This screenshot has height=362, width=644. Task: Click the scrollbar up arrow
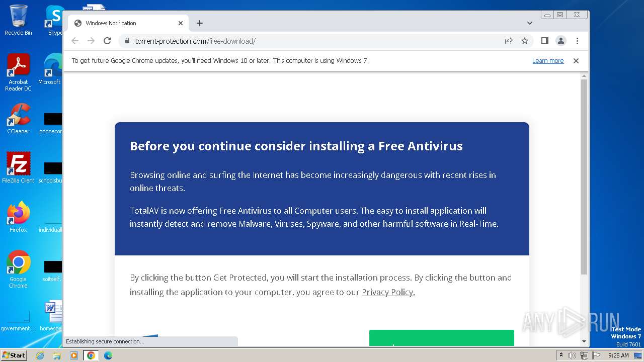[584, 76]
